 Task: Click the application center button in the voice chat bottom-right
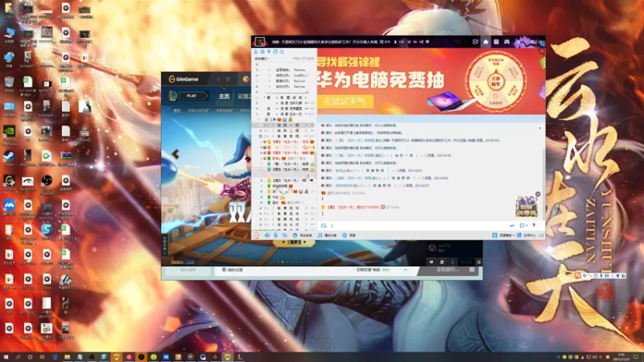pos(527,235)
